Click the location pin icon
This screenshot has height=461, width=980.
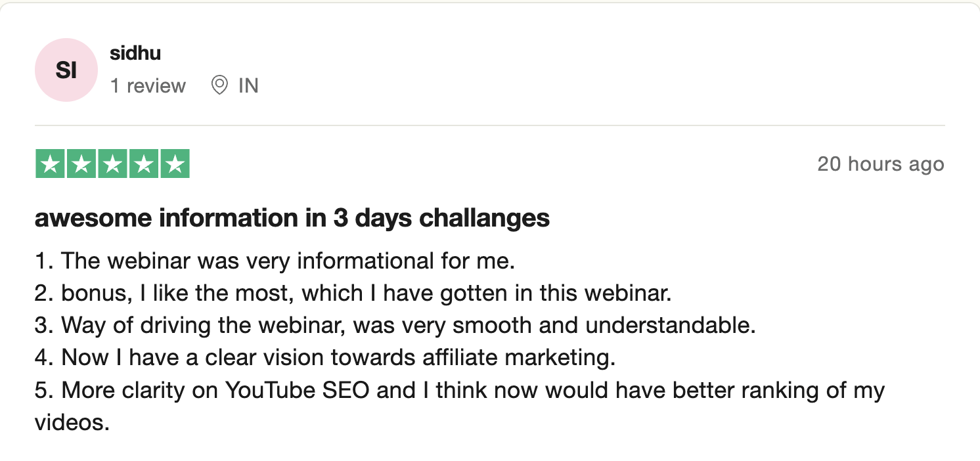tap(219, 85)
